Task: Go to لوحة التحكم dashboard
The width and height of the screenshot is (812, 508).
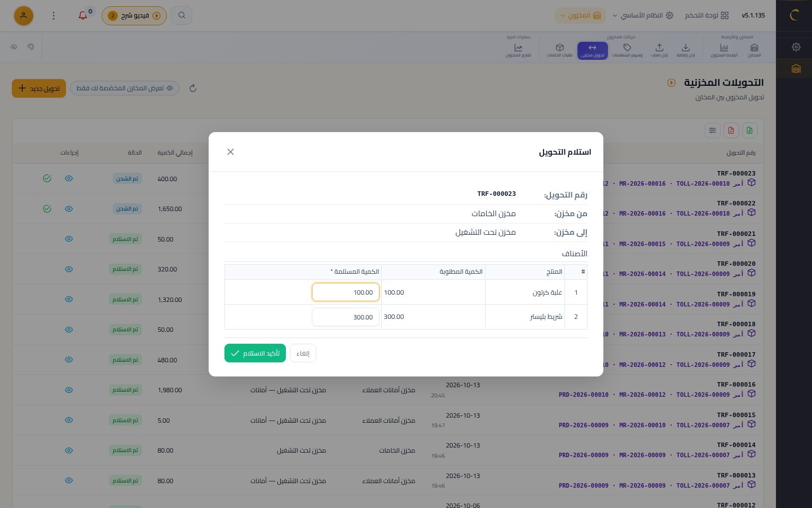Action: click(x=707, y=15)
